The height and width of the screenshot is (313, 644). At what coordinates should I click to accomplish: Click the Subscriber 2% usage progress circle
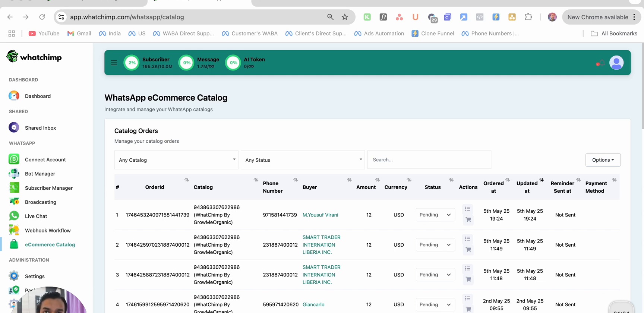(132, 63)
